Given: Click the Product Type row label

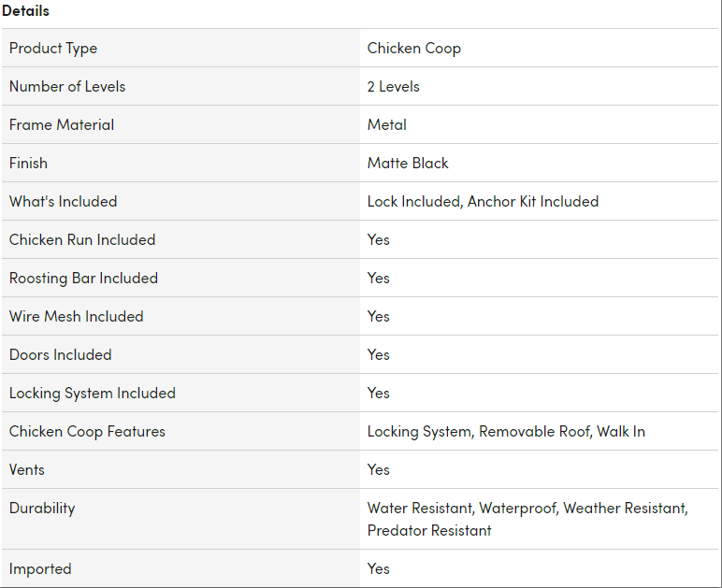Looking at the screenshot, I should pos(53,48).
